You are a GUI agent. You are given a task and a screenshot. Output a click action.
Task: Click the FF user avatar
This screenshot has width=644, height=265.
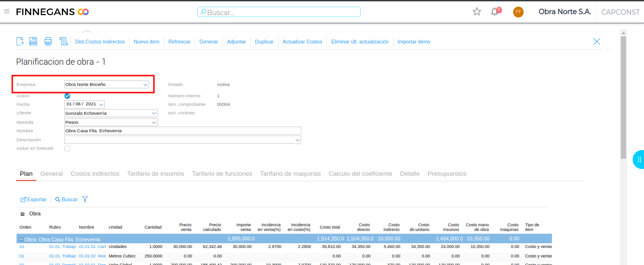coord(518,12)
